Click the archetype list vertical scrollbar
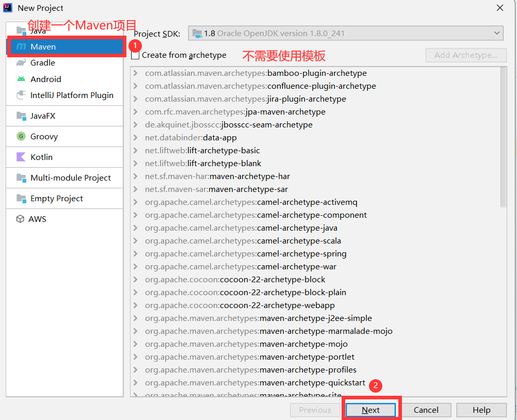This screenshot has height=420, width=517. 503,137
